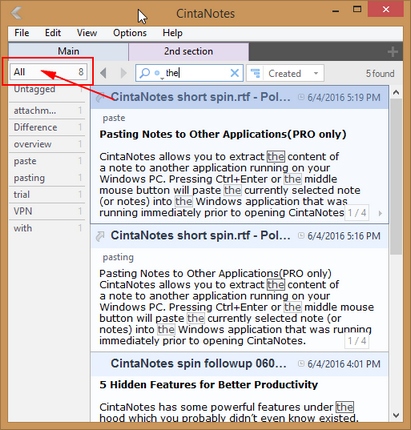411x430 pixels.
Task: Click the sort order icon beside Created
Action: 255,73
